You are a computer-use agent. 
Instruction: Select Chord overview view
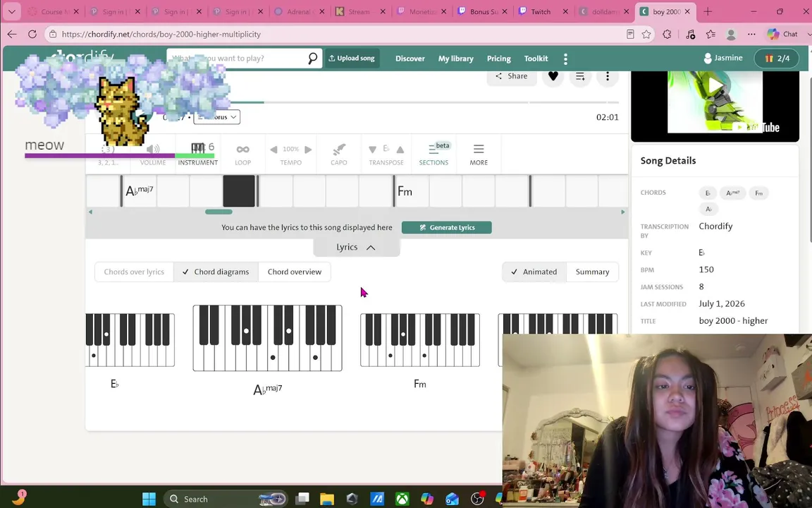pos(294,272)
